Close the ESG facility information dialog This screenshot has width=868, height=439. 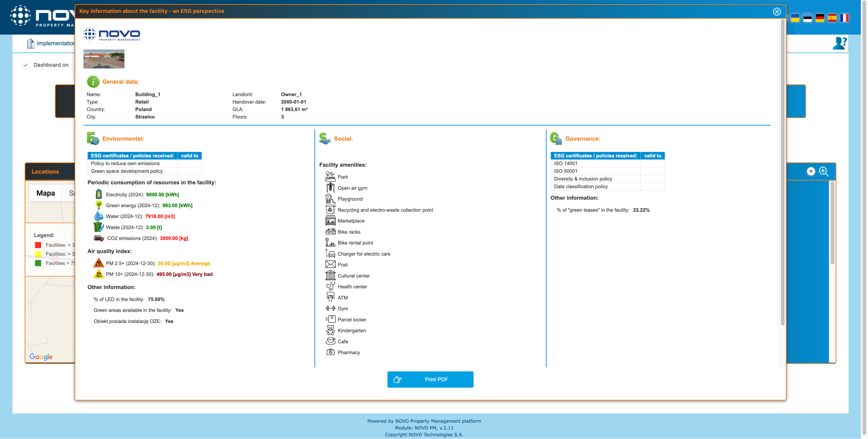[777, 12]
